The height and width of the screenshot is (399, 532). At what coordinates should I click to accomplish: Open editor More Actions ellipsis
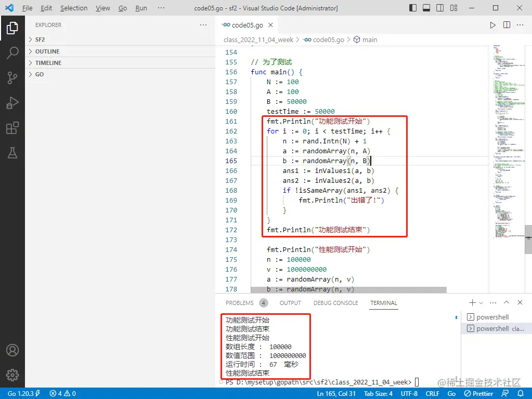click(520, 25)
